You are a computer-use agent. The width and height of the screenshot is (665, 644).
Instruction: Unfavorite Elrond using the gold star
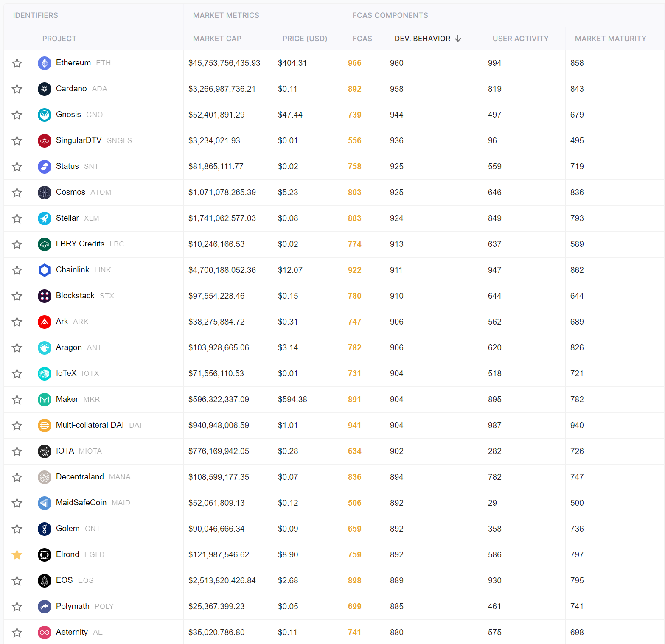17,555
